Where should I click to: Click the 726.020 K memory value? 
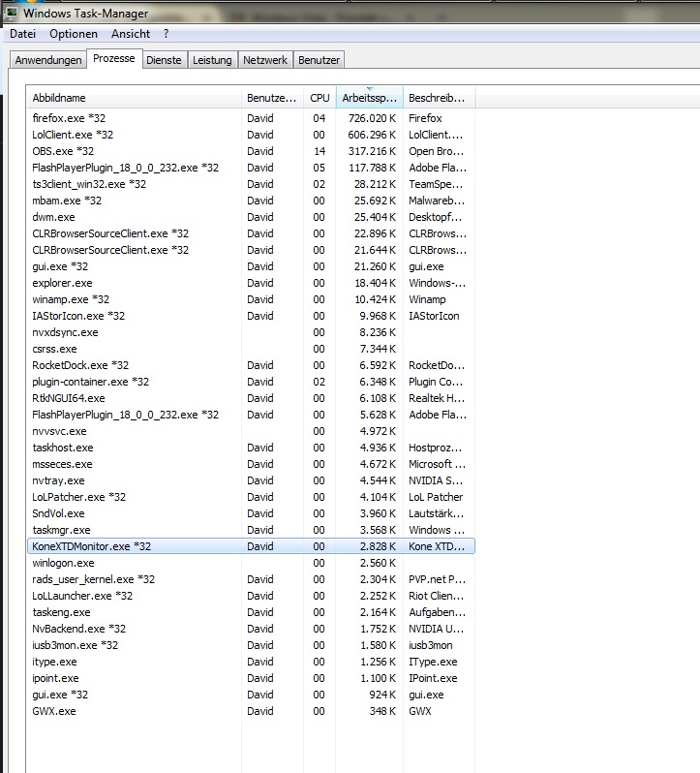[372, 118]
